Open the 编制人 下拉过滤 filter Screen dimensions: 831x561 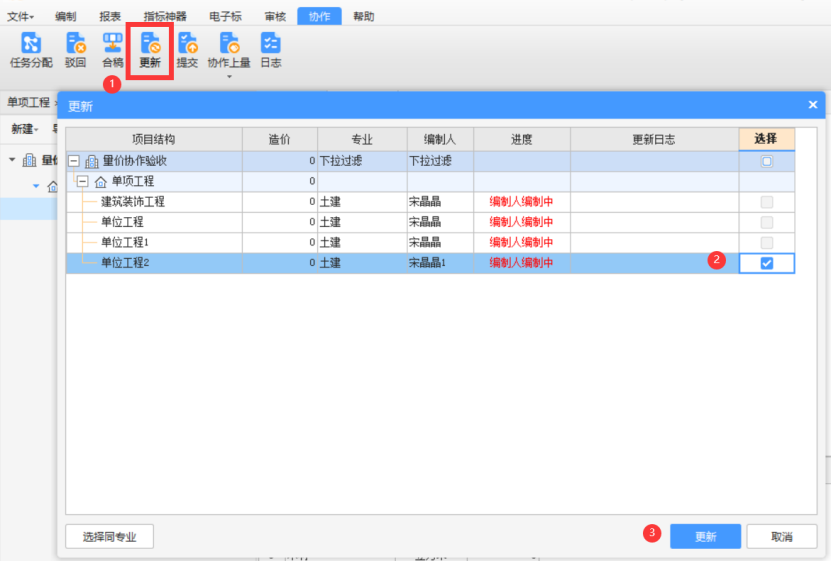tap(440, 161)
